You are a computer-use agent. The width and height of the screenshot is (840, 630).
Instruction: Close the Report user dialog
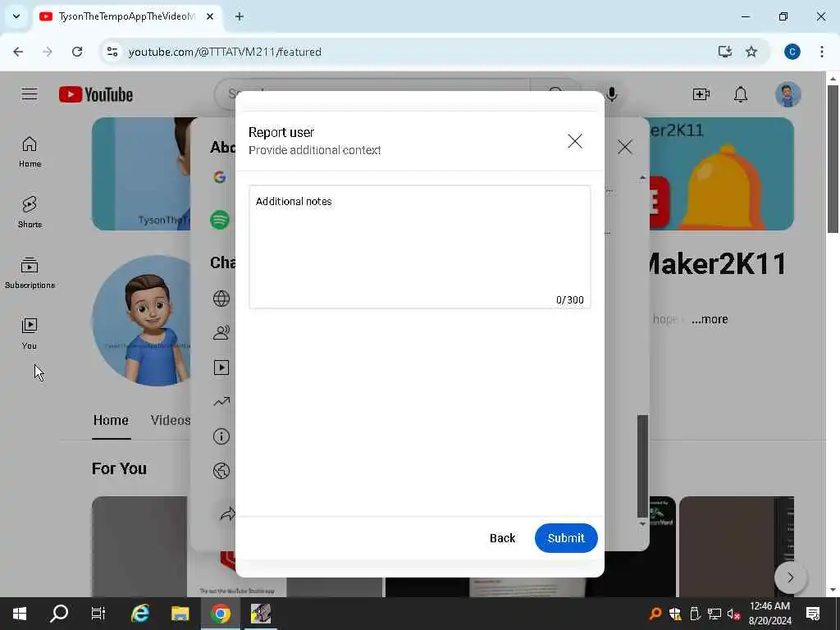coord(575,141)
